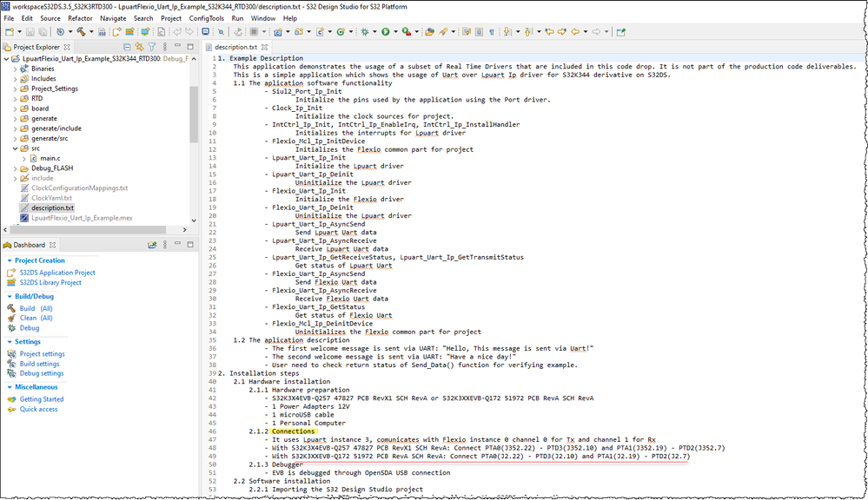Viewport: 868px width, 500px height.
Task: Open Project Explorer View Menu dots
Action: (x=164, y=47)
